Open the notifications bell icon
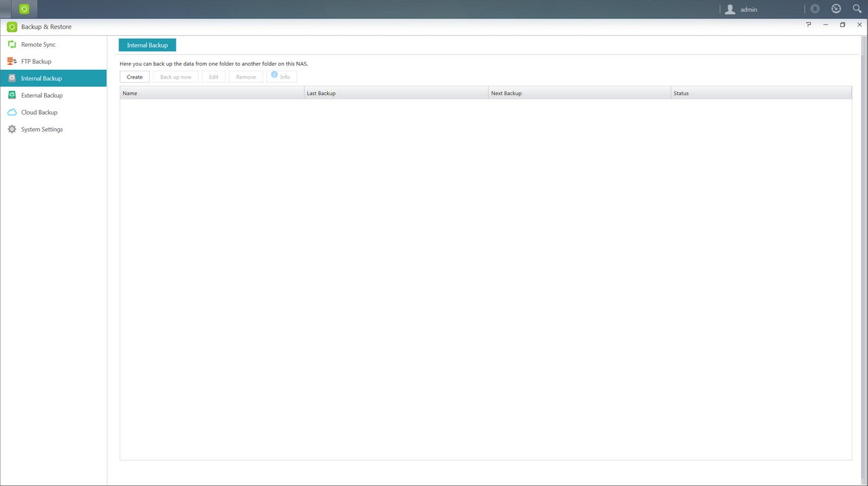 point(814,9)
